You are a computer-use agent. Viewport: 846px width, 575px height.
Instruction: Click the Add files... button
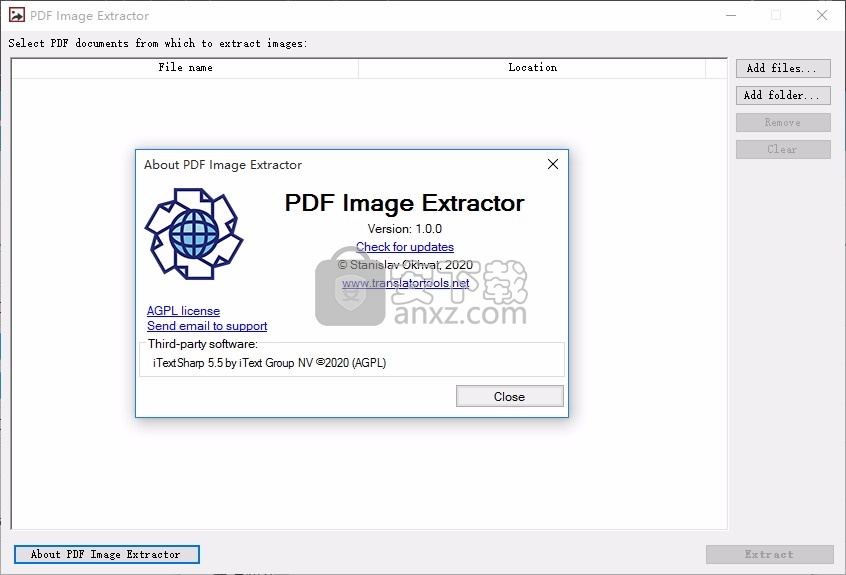point(783,69)
